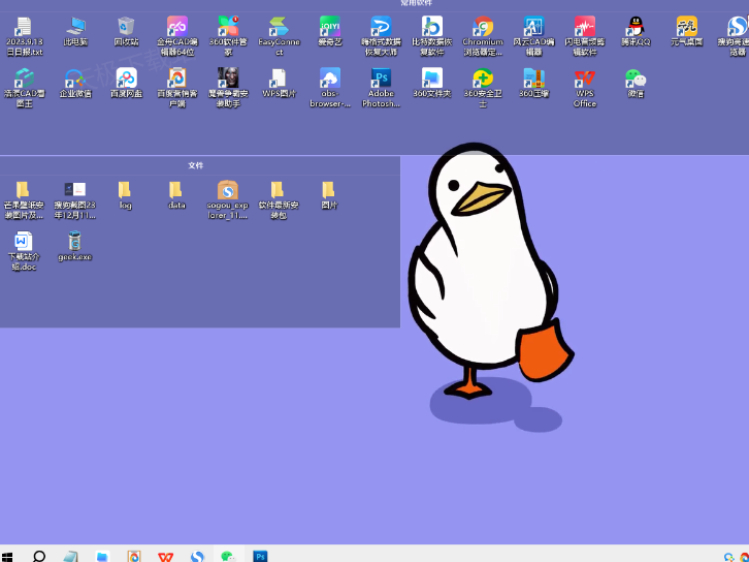Launch the EasyConnect shortcut

279,36
